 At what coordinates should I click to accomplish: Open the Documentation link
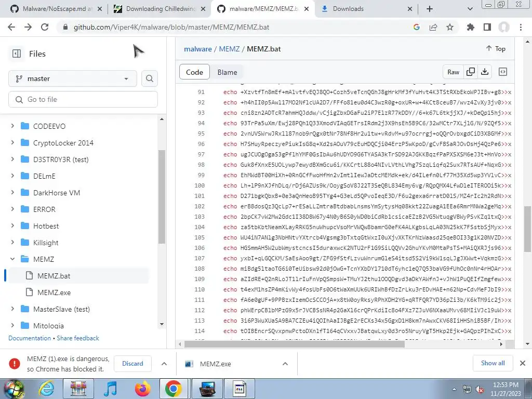pos(30,338)
